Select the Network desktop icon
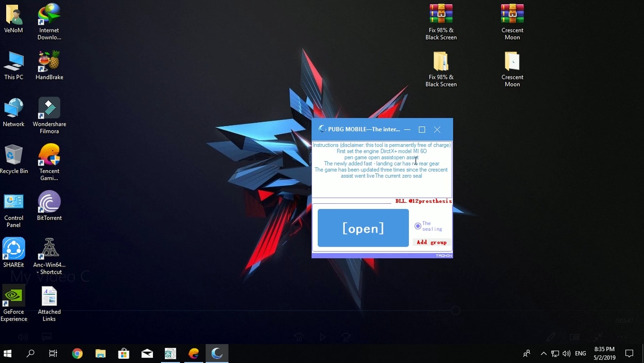This screenshot has height=363, width=644. [x=14, y=112]
